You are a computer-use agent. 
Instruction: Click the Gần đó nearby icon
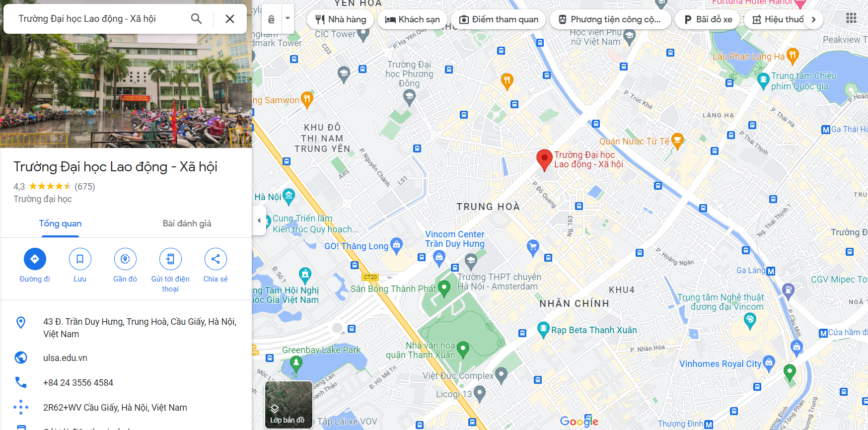125,259
